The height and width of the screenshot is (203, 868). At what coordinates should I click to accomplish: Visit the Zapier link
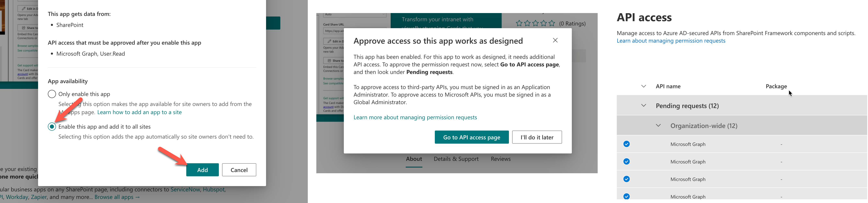tap(39, 197)
